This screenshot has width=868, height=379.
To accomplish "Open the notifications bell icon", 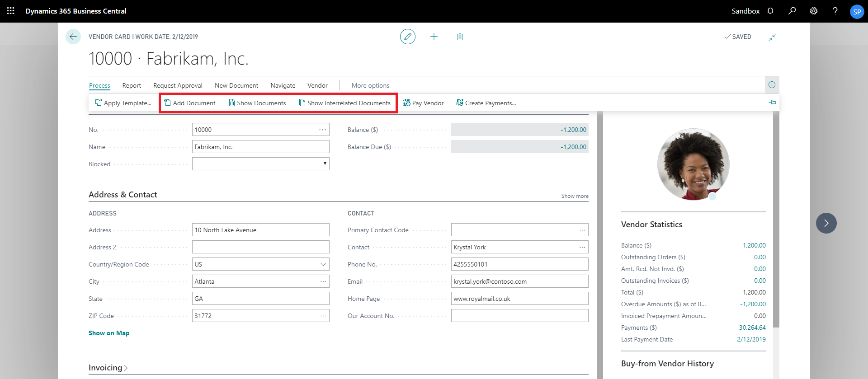I will click(x=770, y=11).
